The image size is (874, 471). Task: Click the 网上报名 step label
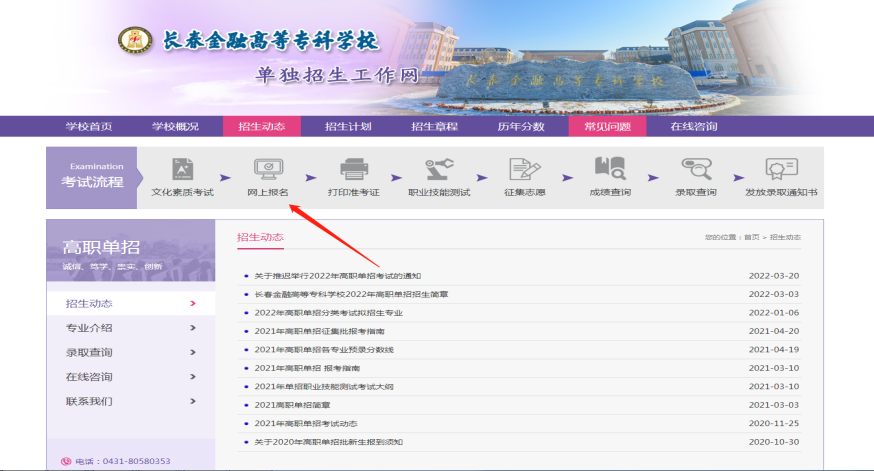pos(268,192)
